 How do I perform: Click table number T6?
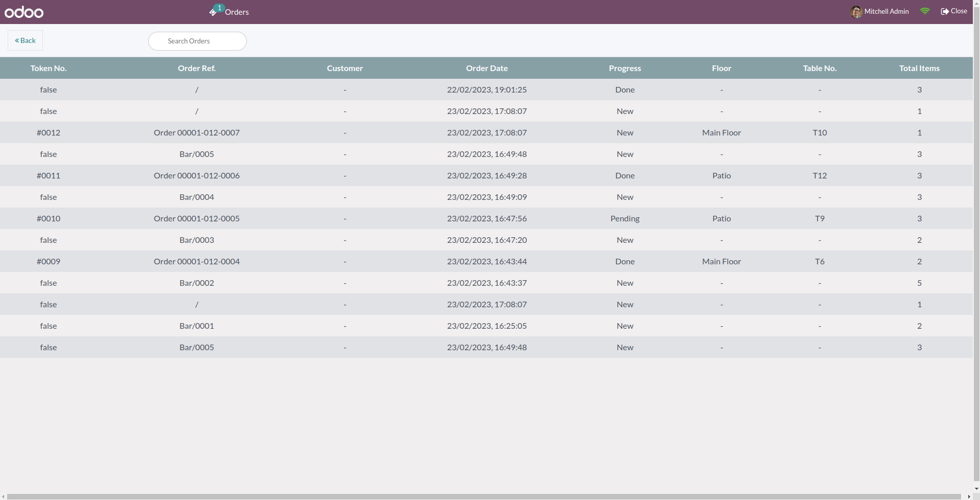coord(820,261)
